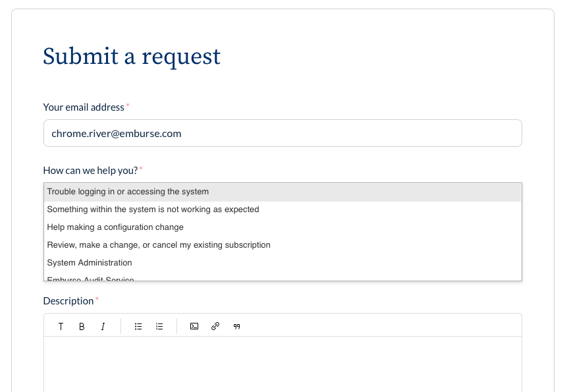Viewport: 567px width, 392px height.
Task: Toggle bold formatting in description editor
Action: coord(82,327)
